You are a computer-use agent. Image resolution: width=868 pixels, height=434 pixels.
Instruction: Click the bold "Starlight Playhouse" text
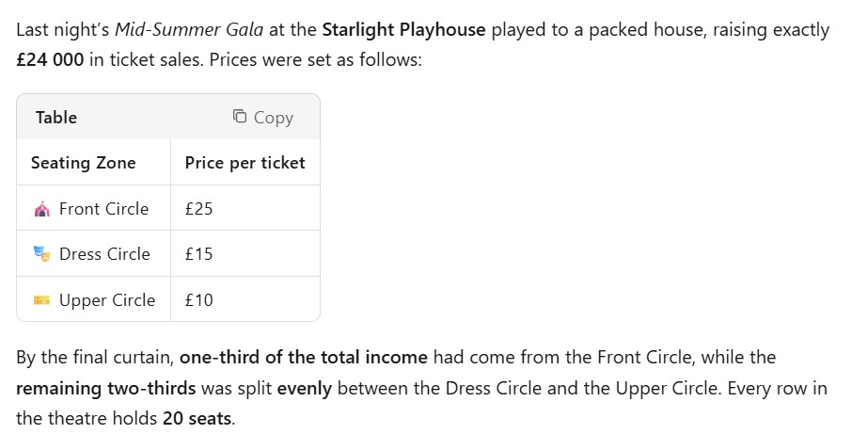403,29
